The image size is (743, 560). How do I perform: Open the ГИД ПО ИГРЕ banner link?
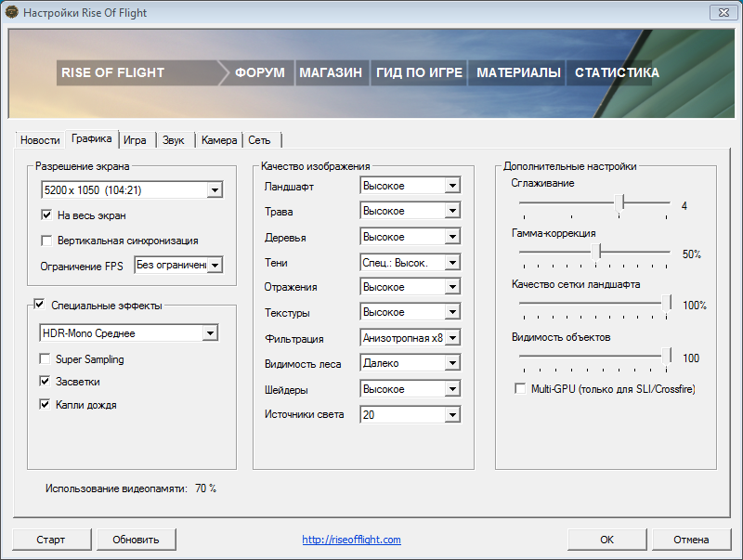click(420, 72)
